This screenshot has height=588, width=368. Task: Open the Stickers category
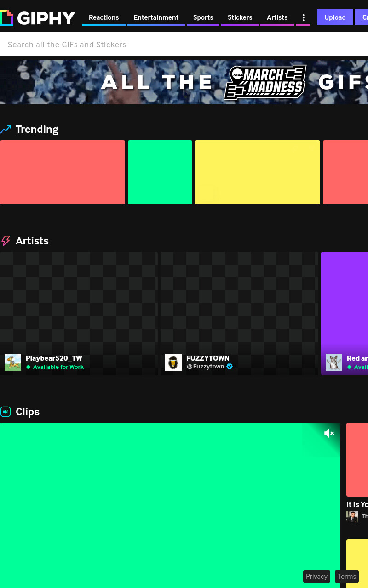click(240, 17)
